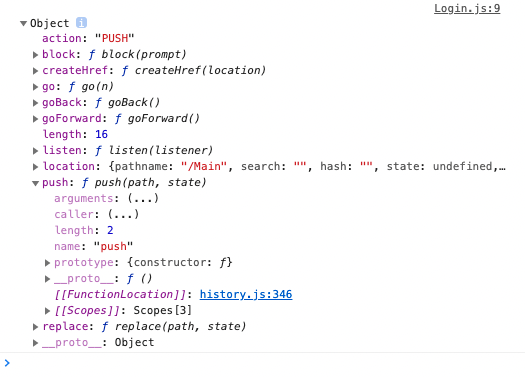Click the info icon next to Object
This screenshot has height=377, width=525.
point(81,23)
